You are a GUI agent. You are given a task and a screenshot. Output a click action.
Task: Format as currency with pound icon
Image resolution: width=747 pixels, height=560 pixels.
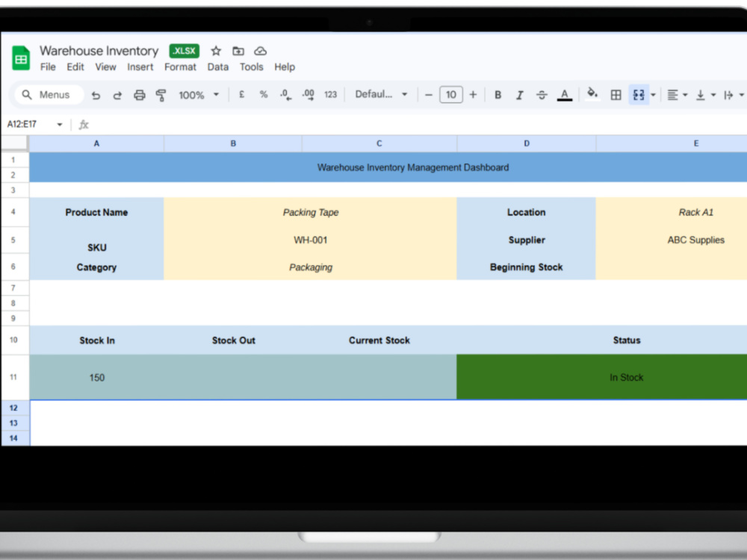tap(241, 94)
